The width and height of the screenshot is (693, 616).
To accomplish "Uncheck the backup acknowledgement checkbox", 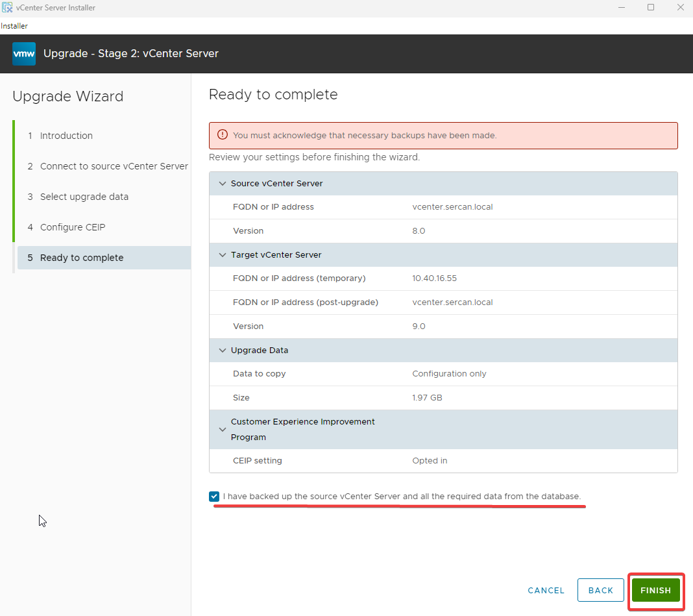I will pos(214,496).
